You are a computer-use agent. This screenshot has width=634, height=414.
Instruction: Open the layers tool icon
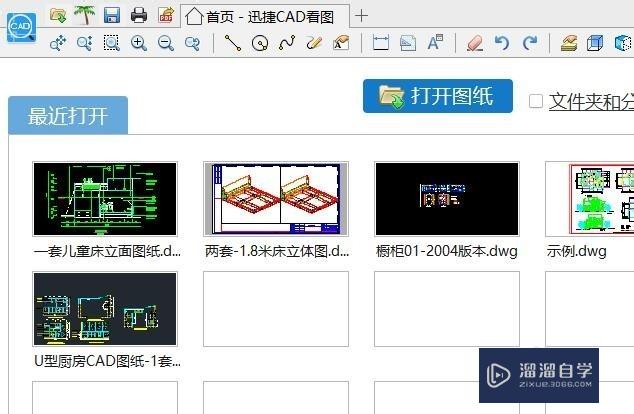(x=568, y=43)
